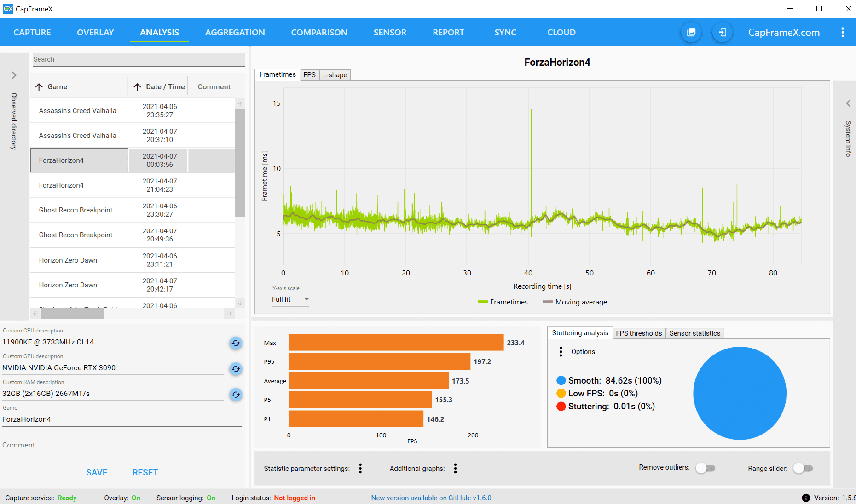Select ForzaHorizon4 record from 21:04:23
The image size is (856, 504).
[x=133, y=185]
